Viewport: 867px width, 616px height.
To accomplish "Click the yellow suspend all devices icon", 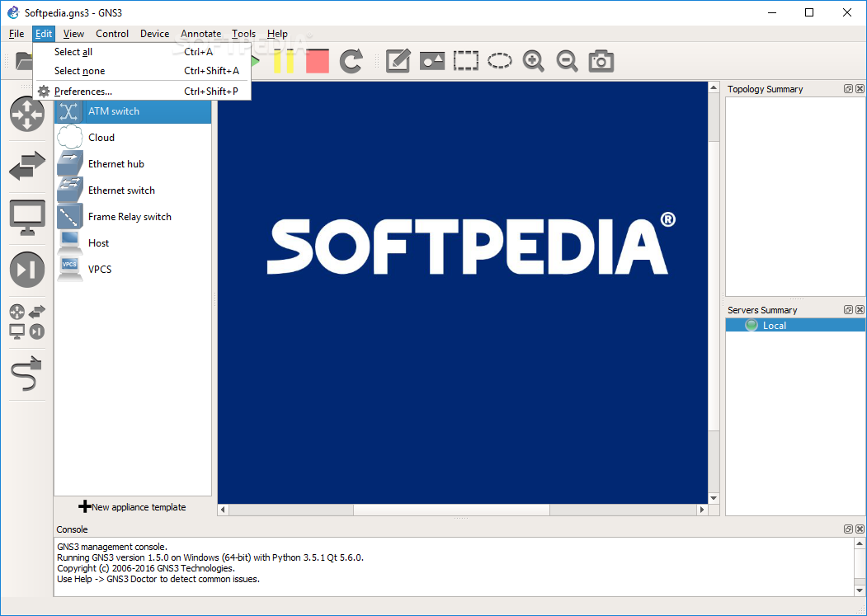I will [x=284, y=61].
